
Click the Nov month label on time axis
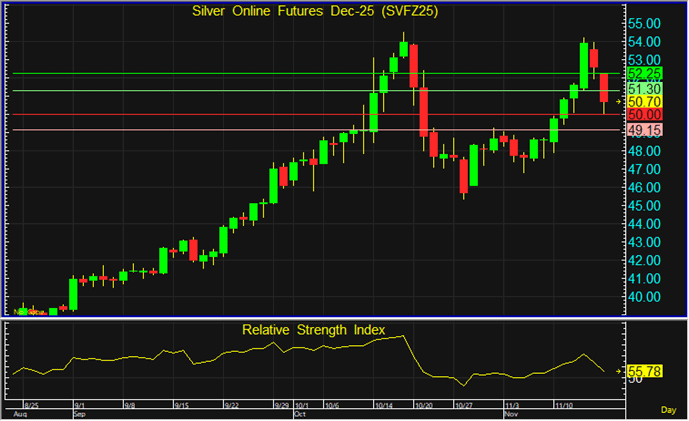pyautogui.click(x=511, y=413)
